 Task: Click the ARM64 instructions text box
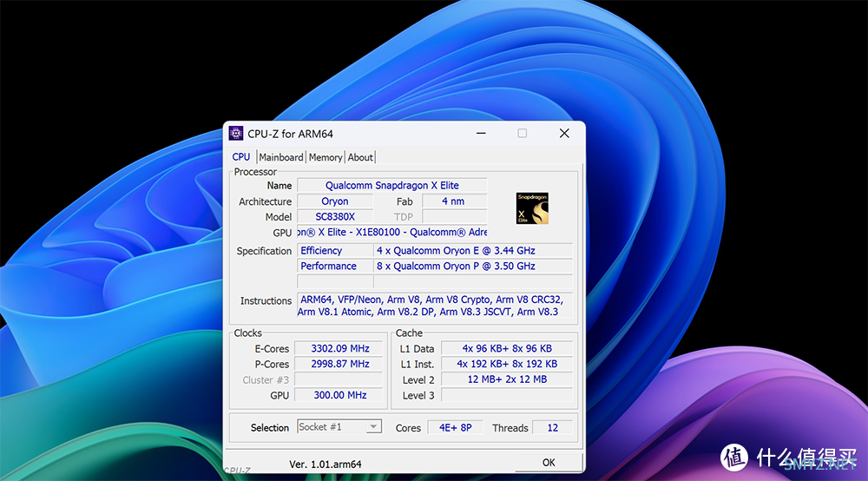[x=435, y=306]
